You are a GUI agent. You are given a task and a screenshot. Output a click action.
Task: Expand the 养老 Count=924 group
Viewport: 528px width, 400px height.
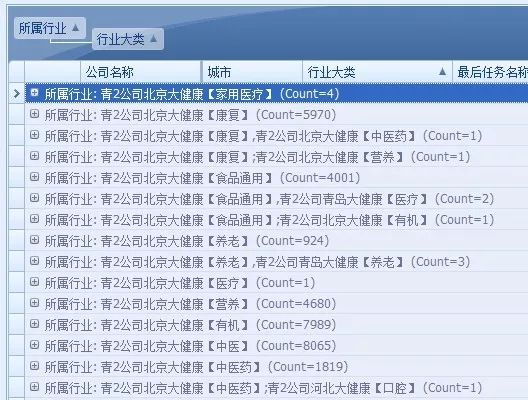click(34, 240)
